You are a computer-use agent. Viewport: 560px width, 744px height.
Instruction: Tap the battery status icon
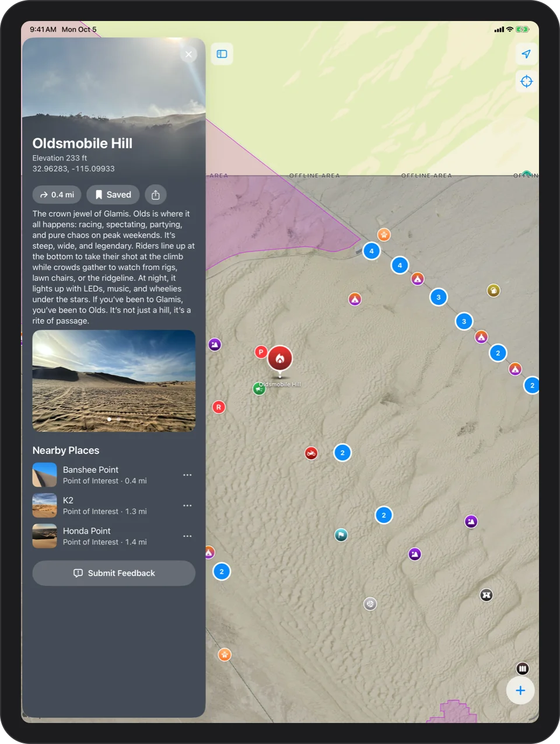pos(522,29)
